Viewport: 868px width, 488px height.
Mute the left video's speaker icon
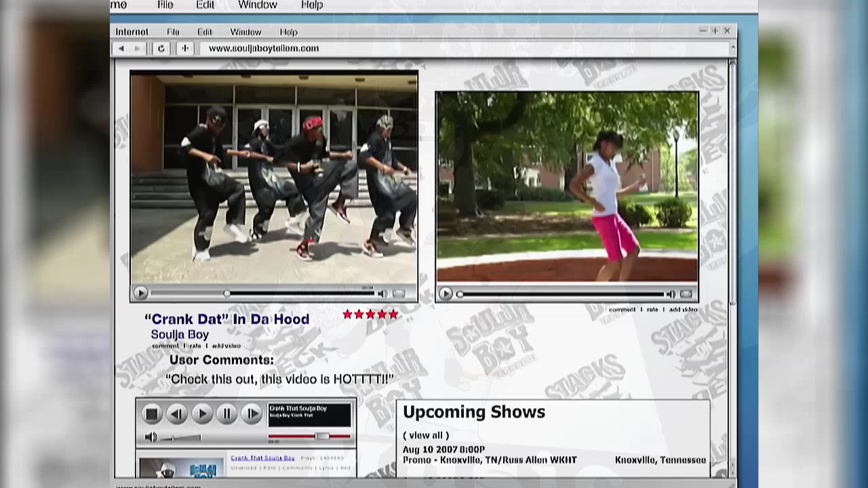coord(382,293)
